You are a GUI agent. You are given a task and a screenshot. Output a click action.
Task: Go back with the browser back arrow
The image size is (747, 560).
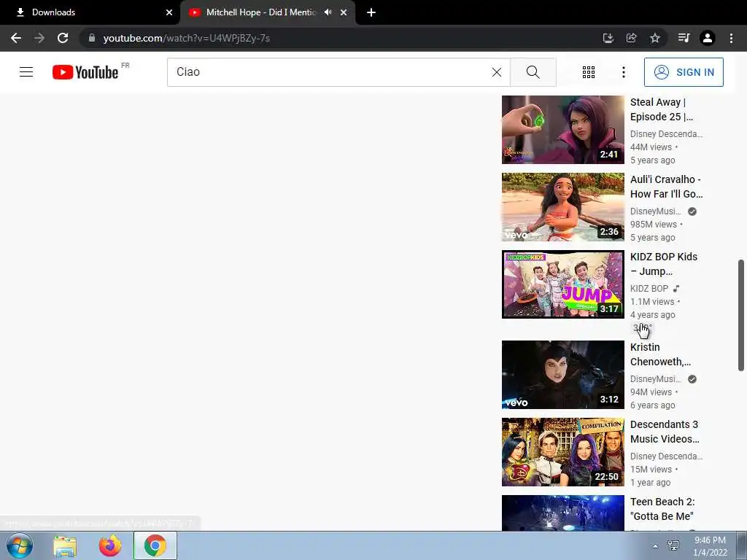[x=16, y=38]
